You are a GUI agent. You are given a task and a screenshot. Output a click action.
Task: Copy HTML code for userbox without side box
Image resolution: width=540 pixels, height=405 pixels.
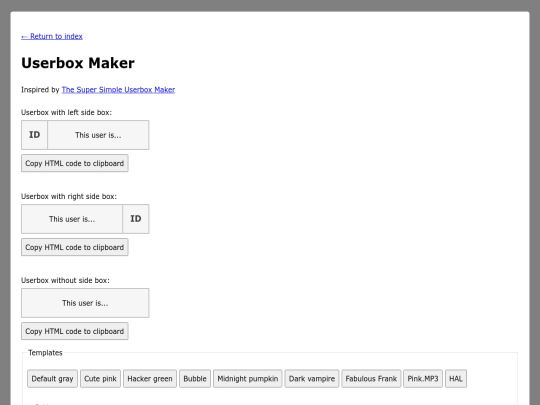click(75, 331)
